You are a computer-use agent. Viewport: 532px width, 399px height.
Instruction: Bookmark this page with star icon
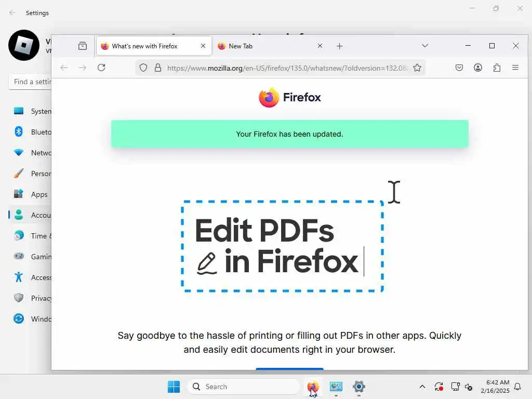pos(417,68)
